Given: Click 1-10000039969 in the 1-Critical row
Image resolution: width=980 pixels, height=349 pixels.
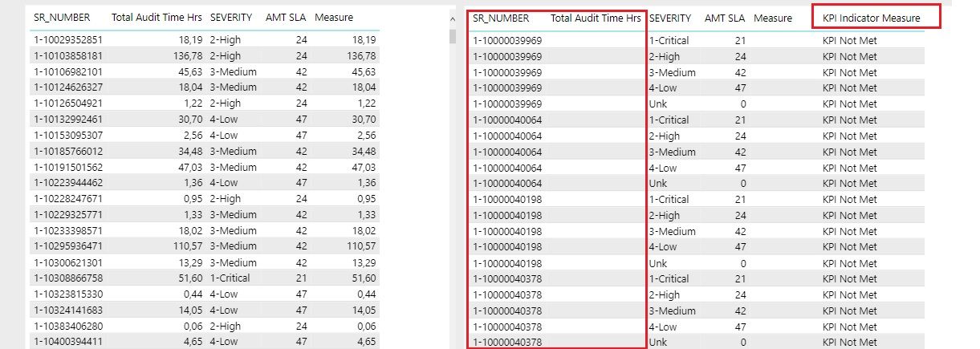Looking at the screenshot, I should [x=507, y=41].
